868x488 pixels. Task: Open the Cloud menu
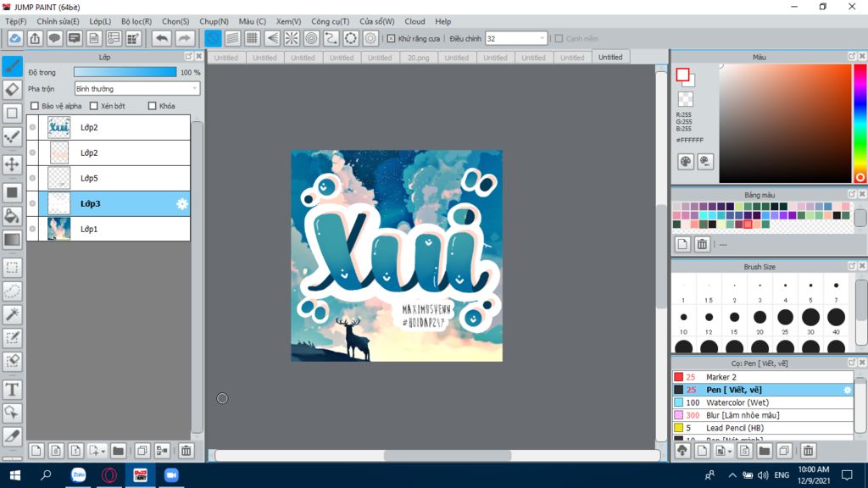click(415, 21)
